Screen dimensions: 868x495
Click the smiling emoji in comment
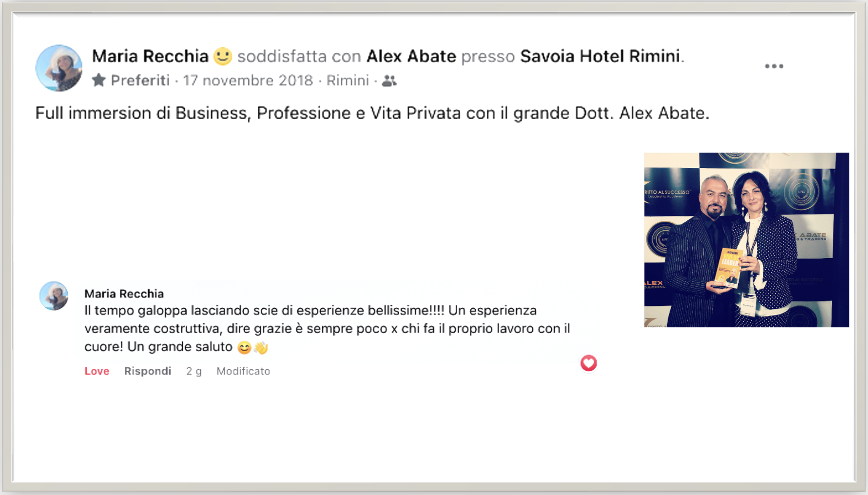244,347
